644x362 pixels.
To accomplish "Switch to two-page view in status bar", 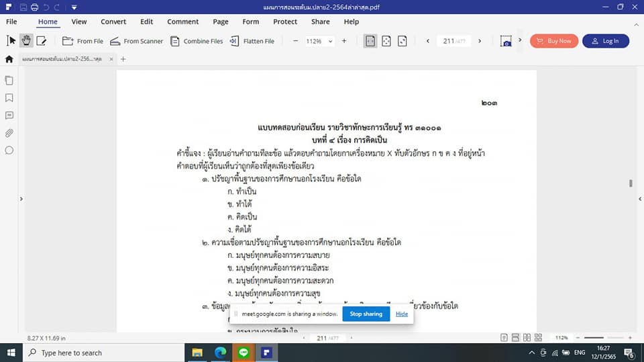I will 526,337.
